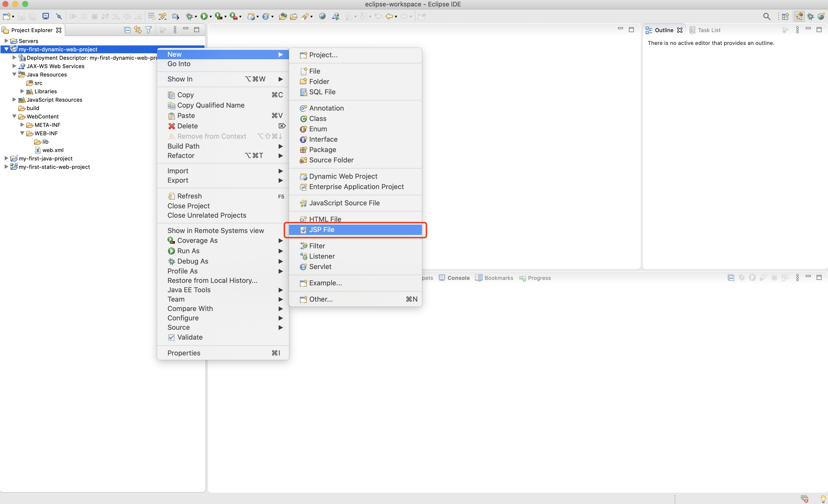The image size is (828, 504).
Task: Click the New Dynamic Web Project toolbar icon
Action: [251, 16]
